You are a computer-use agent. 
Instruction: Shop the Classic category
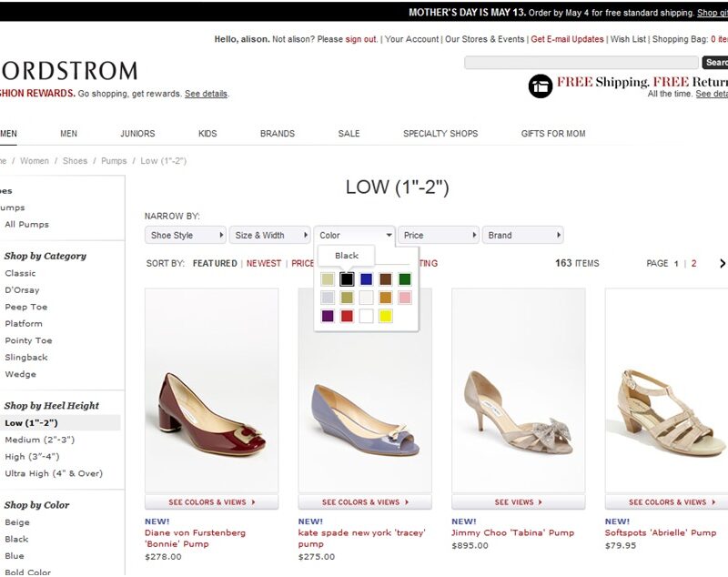coord(20,273)
